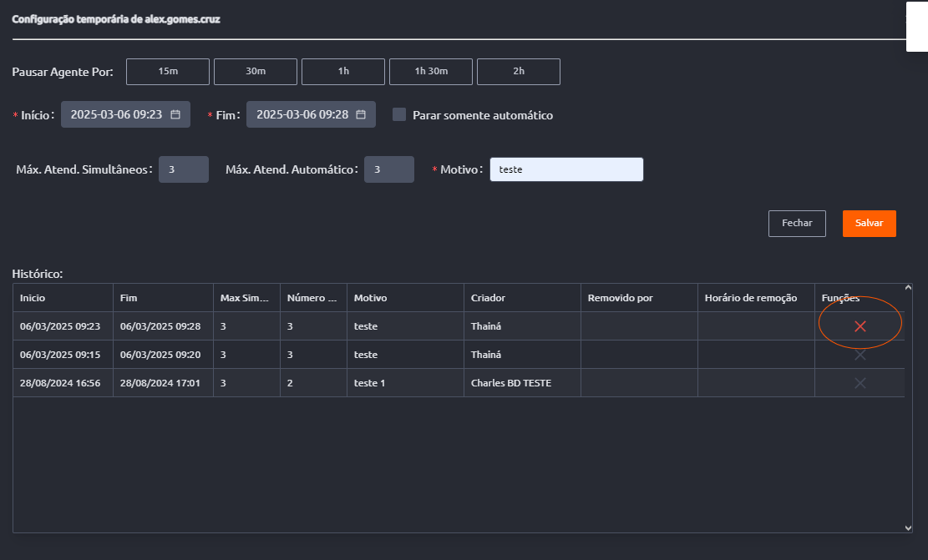Select the 30m pause duration
The width and height of the screenshot is (928, 560).
[256, 72]
